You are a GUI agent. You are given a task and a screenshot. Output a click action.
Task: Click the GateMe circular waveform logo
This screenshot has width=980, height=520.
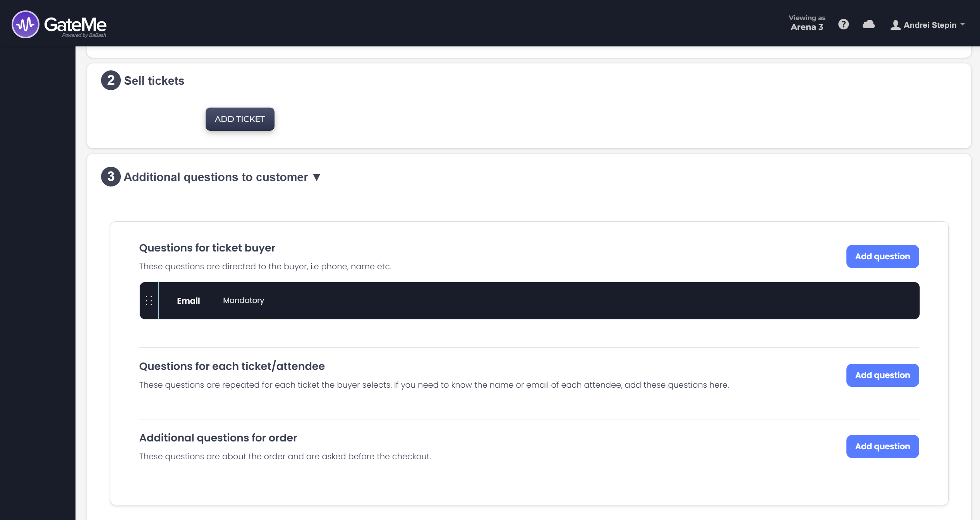26,24
